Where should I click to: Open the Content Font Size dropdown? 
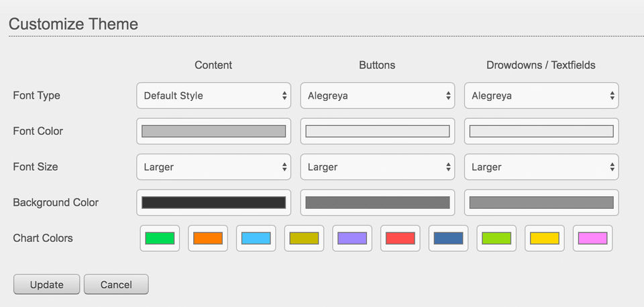click(x=213, y=167)
